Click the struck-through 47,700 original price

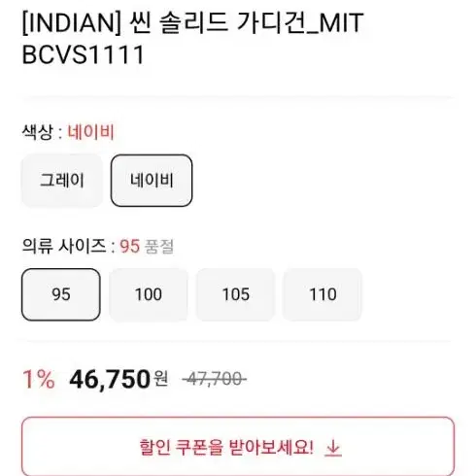coord(214,379)
